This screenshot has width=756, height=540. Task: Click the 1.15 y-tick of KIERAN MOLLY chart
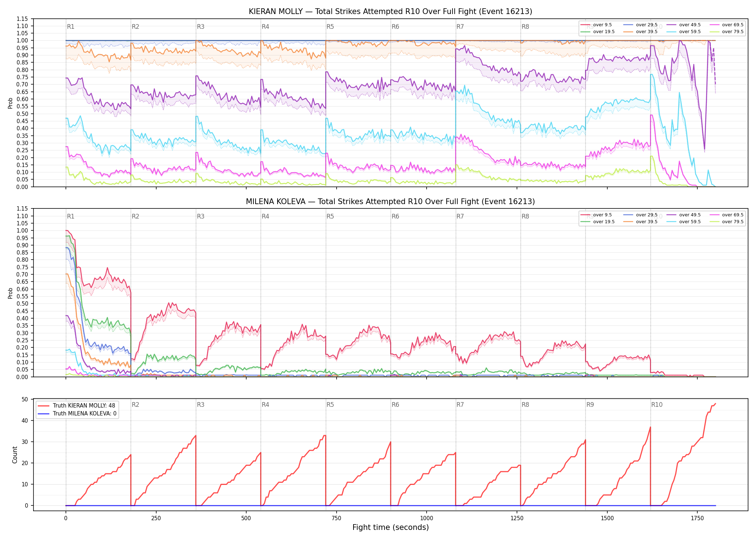tap(22, 19)
